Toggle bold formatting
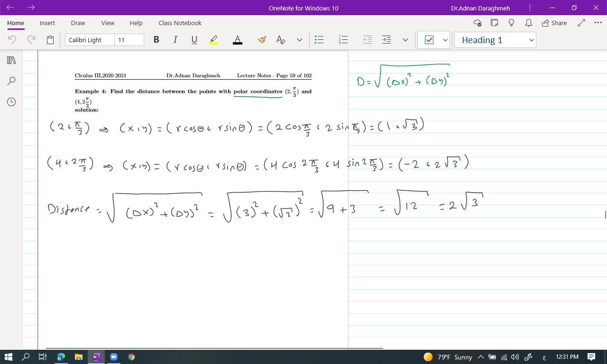The height and width of the screenshot is (364, 607). pyautogui.click(x=156, y=40)
